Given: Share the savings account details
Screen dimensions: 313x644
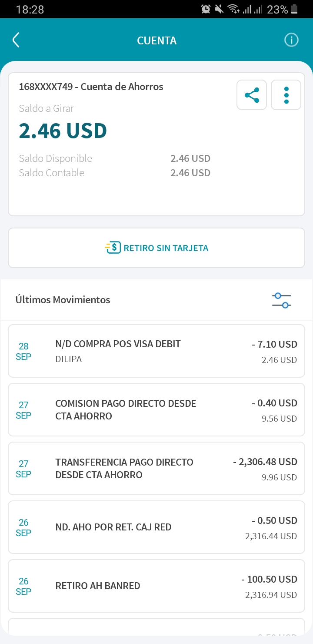Looking at the screenshot, I should point(252,95).
